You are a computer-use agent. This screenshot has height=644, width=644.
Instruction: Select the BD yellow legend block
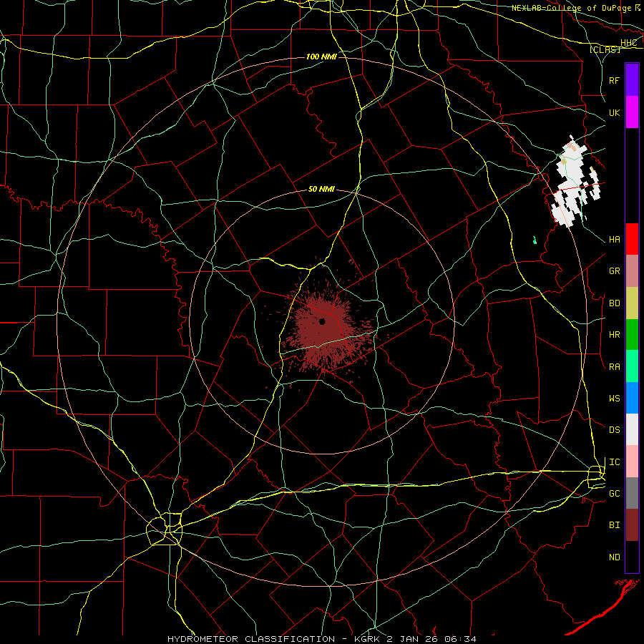tap(632, 303)
